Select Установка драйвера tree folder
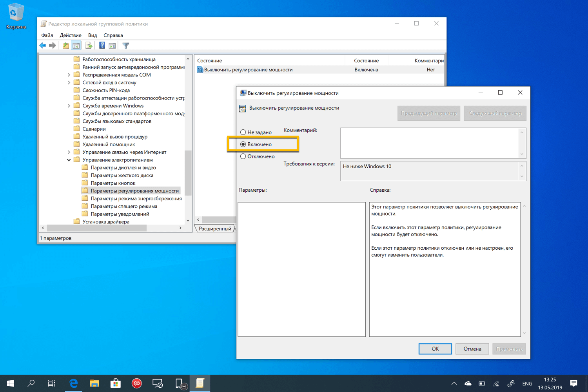 106,222
